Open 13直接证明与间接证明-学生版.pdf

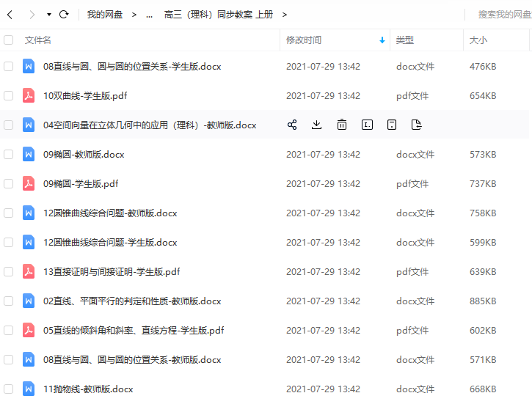(x=112, y=271)
